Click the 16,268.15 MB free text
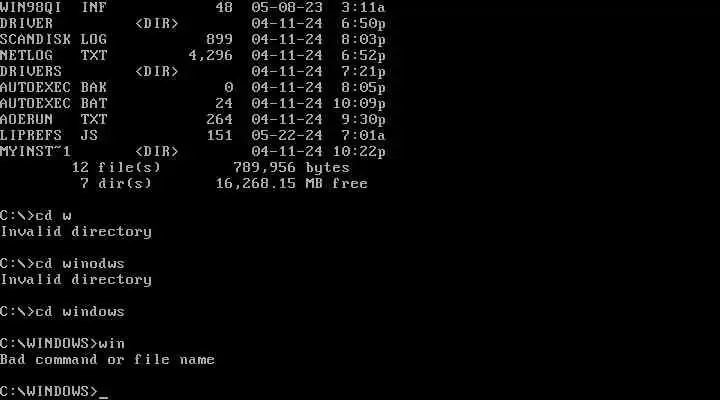 pyautogui.click(x=292, y=184)
